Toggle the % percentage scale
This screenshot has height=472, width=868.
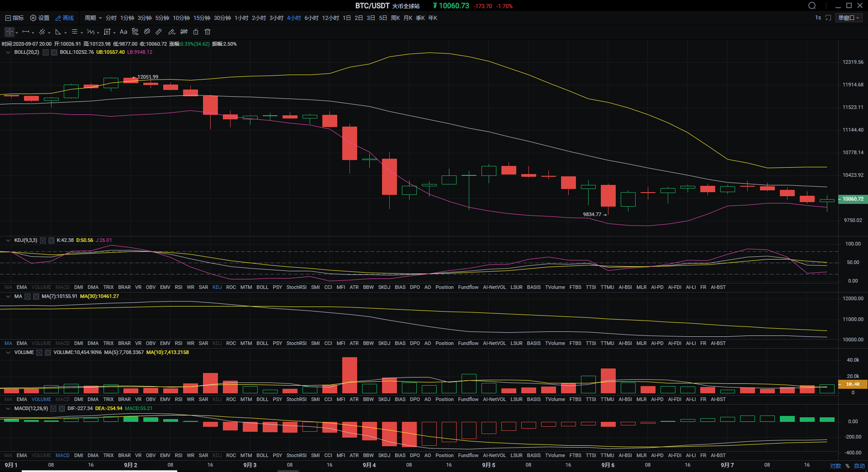click(x=848, y=466)
